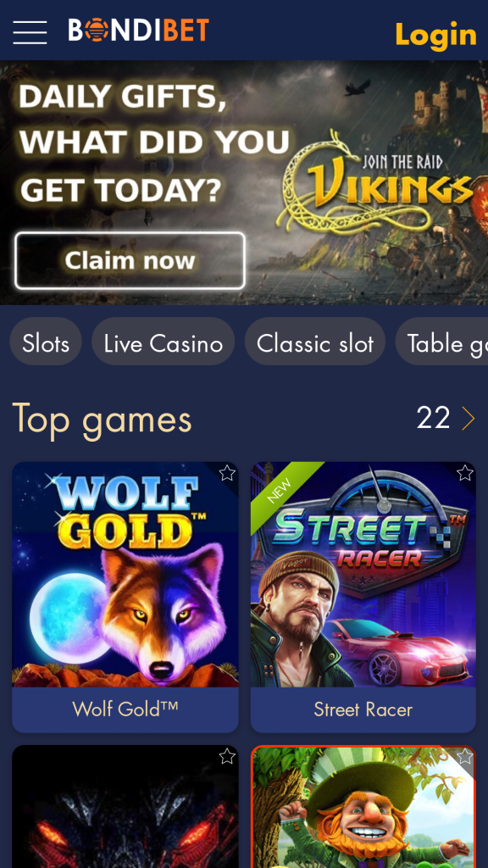The image size is (488, 868).
Task: Click the Street Racer title label
Action: [363, 709]
